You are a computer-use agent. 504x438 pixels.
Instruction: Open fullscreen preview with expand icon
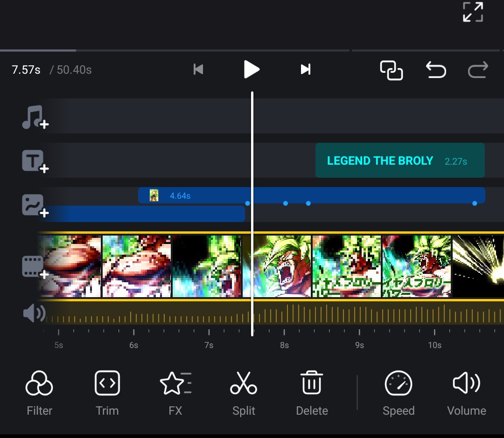coord(473,12)
